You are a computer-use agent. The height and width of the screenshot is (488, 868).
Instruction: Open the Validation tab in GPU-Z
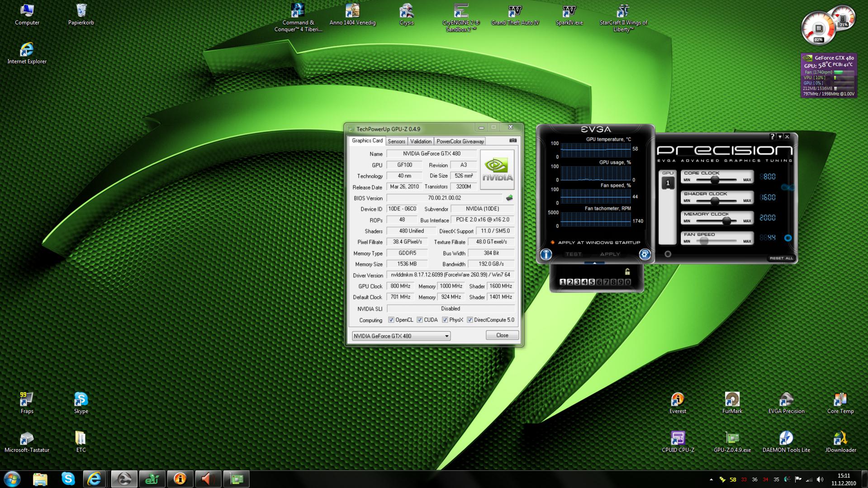(x=421, y=142)
